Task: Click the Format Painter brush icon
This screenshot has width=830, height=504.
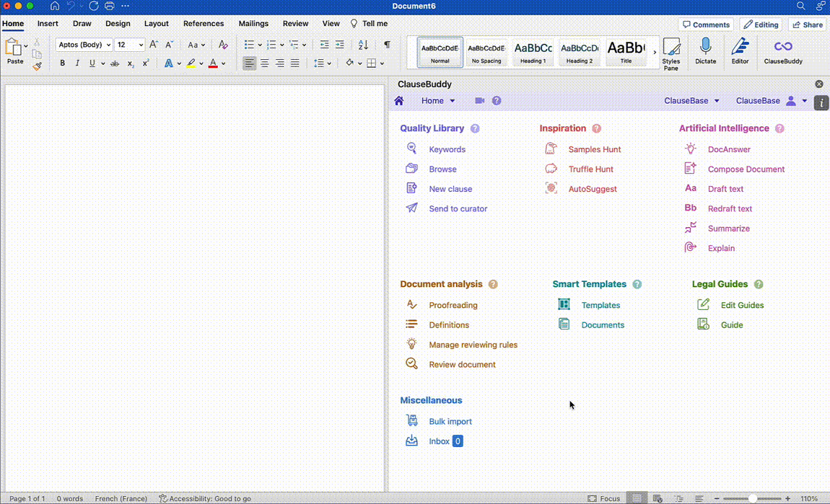Action: tap(37, 66)
